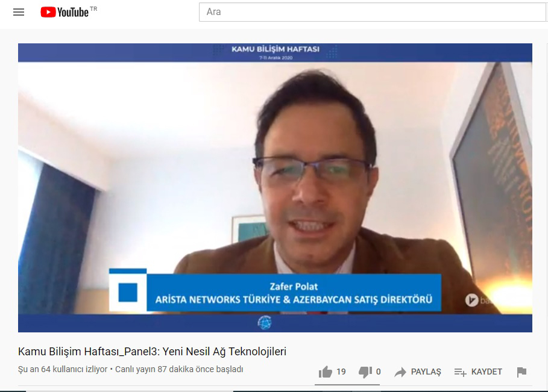Click the globe logo at the video bottom
Screen dimensions: 548x392
pyautogui.click(x=264, y=322)
